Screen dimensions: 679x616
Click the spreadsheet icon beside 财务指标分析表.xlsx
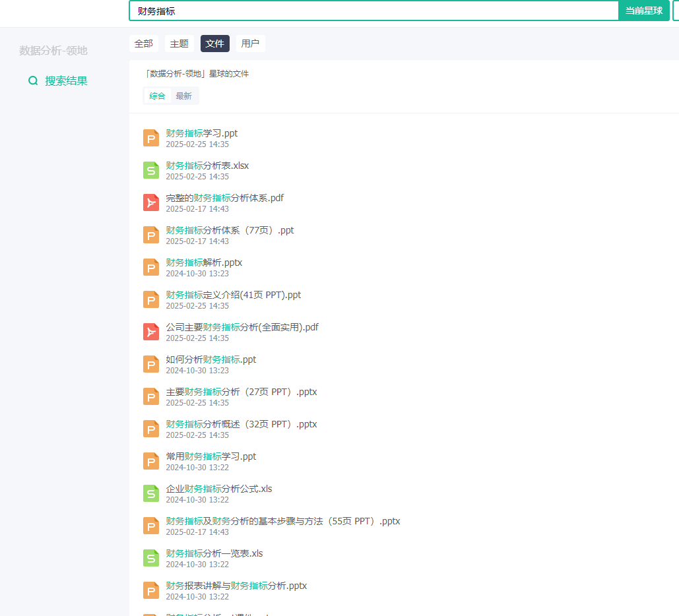(151, 171)
